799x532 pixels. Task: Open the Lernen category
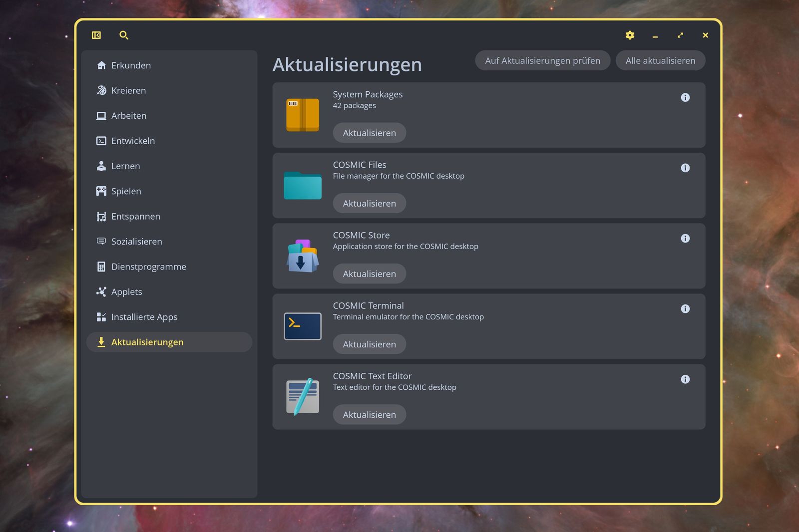point(169,166)
